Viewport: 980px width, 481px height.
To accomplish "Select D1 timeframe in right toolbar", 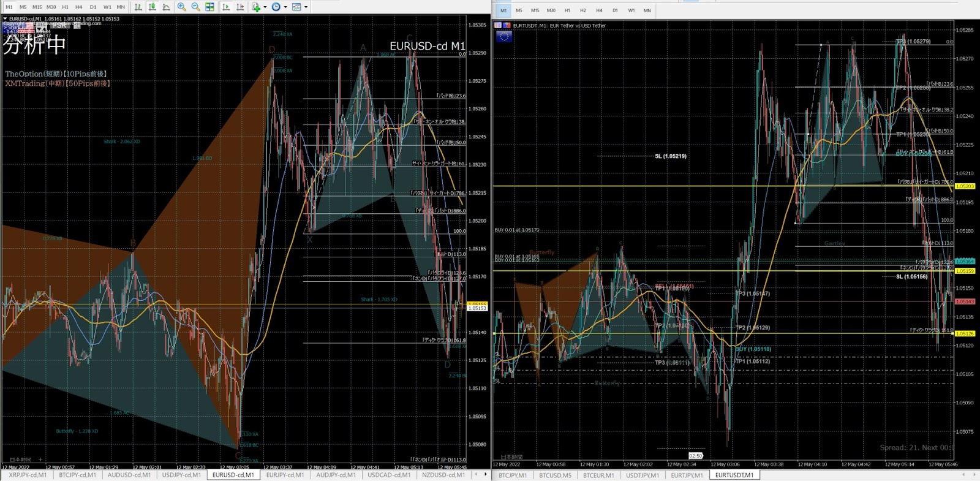I will [615, 10].
